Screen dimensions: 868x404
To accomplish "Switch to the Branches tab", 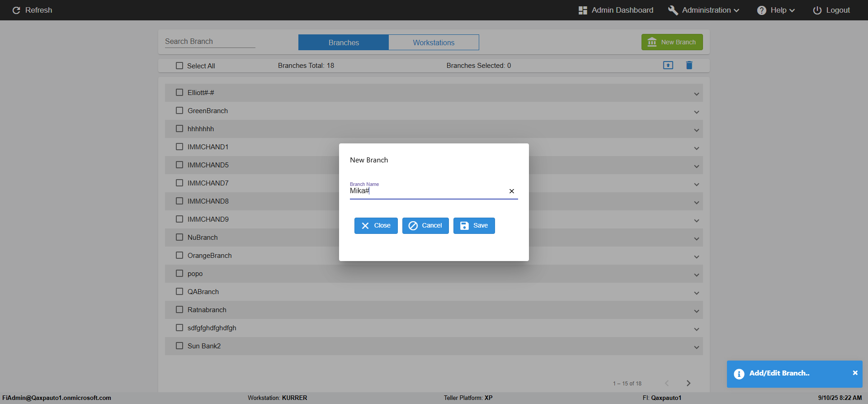I will tap(344, 43).
